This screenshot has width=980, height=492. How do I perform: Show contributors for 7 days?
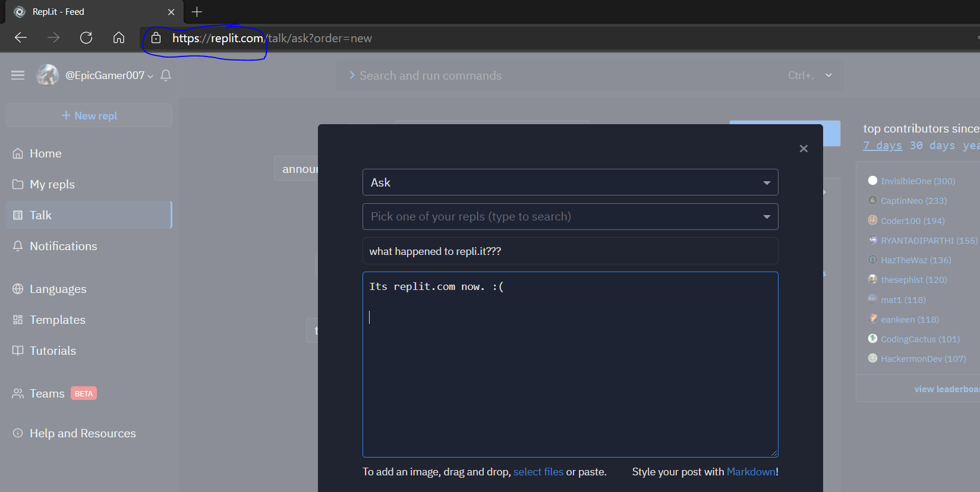[x=883, y=146]
